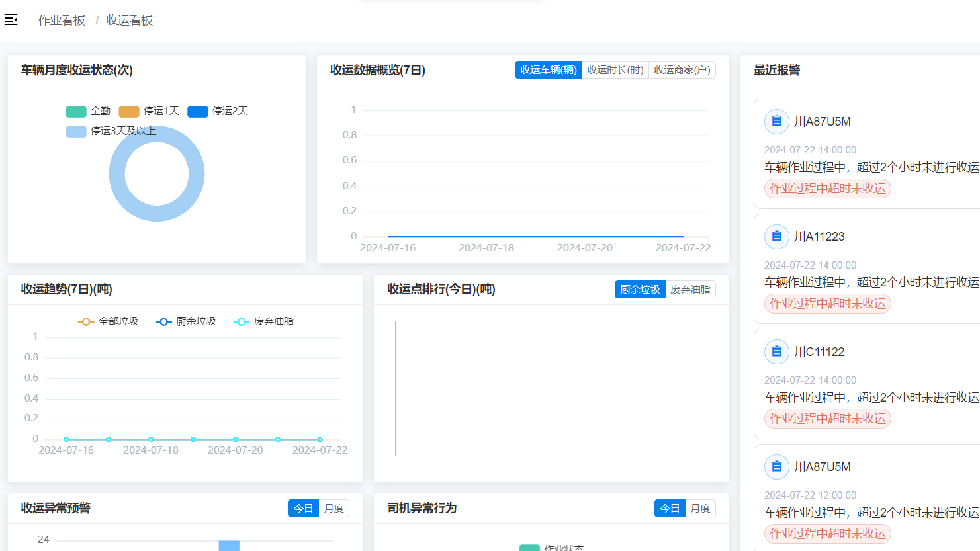
Task: Toggle the 停运2天 legend color swatch
Action: [198, 112]
